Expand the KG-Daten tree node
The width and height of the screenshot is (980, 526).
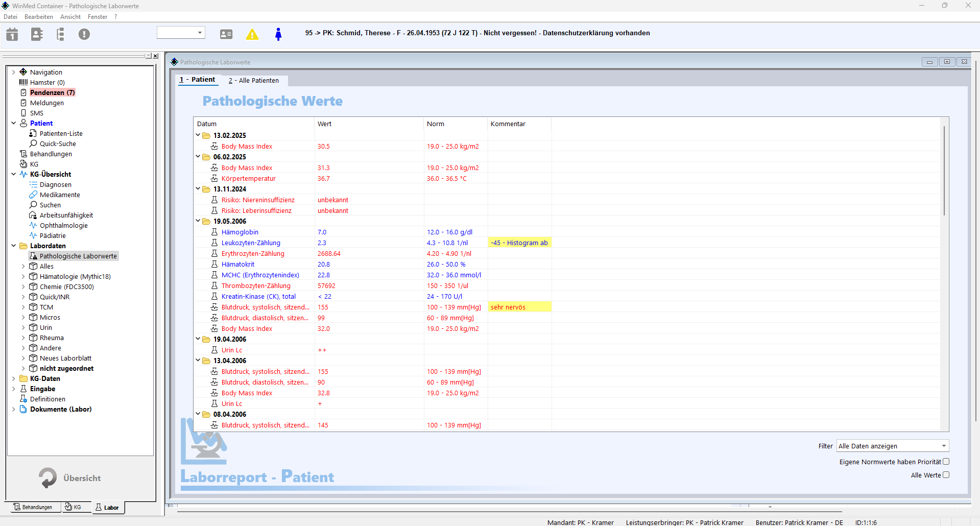coord(14,378)
